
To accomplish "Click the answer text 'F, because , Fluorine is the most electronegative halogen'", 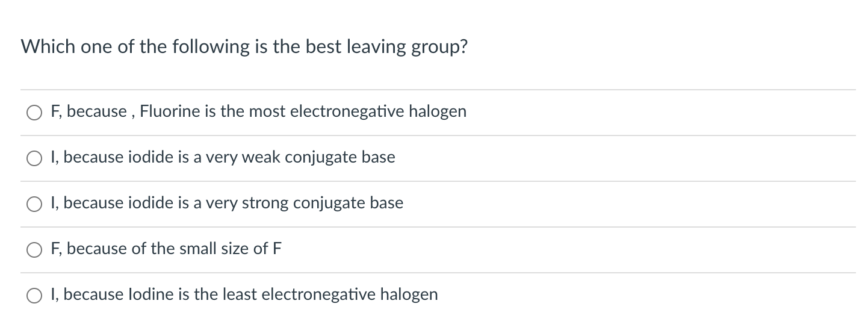I will tap(259, 112).
